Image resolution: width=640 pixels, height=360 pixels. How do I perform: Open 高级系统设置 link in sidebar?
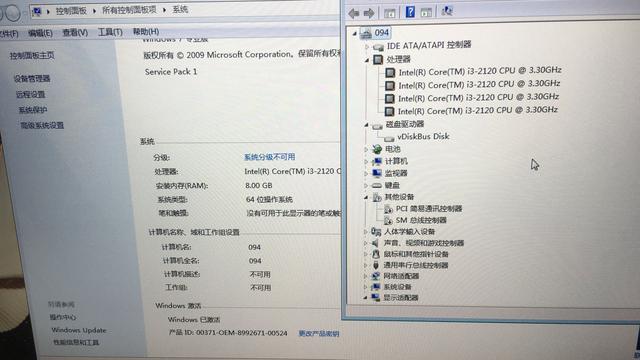[42, 125]
